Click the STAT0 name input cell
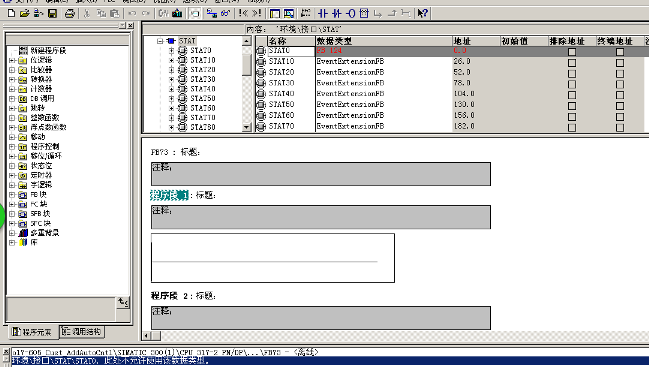The width and height of the screenshot is (649, 367). [x=291, y=51]
